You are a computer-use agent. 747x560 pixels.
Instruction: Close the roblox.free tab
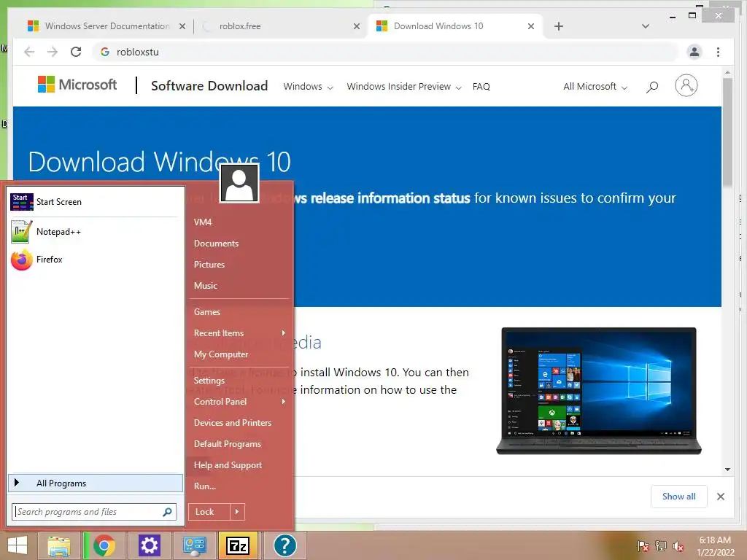click(356, 26)
